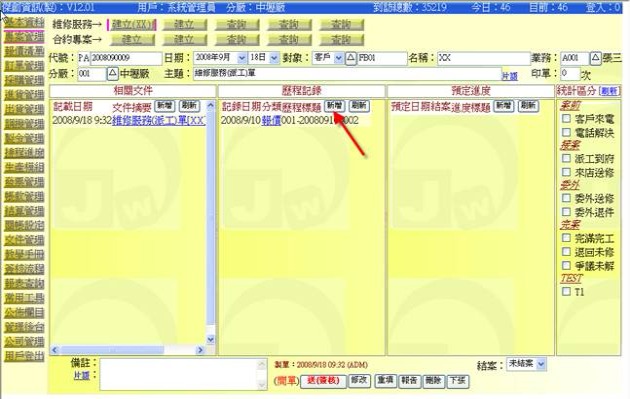Click the up arrow of 相關文件 scrollbar
The width and height of the screenshot is (630, 399).
point(211,106)
